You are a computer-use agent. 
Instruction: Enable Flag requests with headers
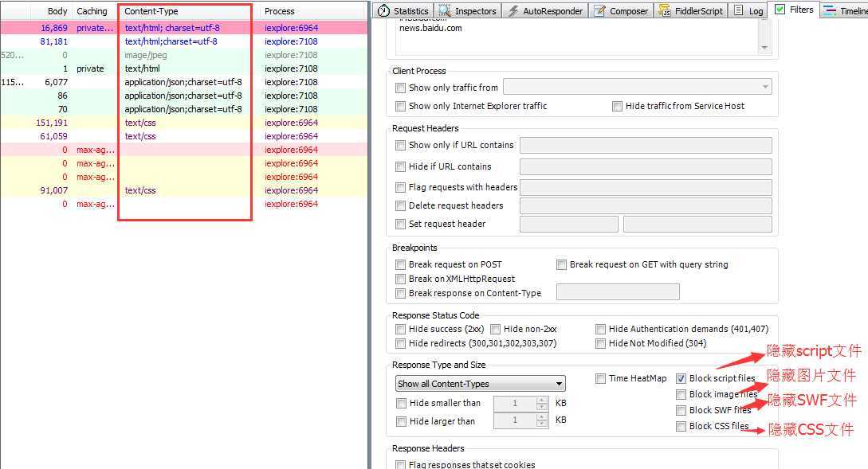(x=400, y=187)
